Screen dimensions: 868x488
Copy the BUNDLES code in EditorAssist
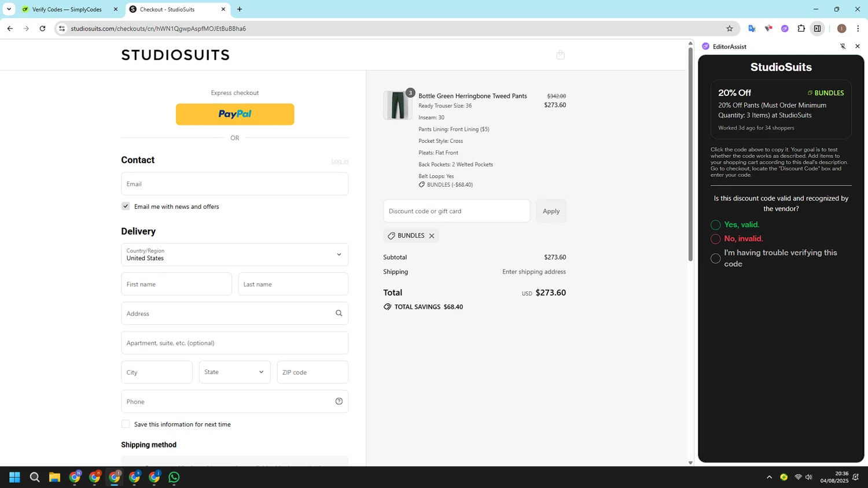point(825,93)
